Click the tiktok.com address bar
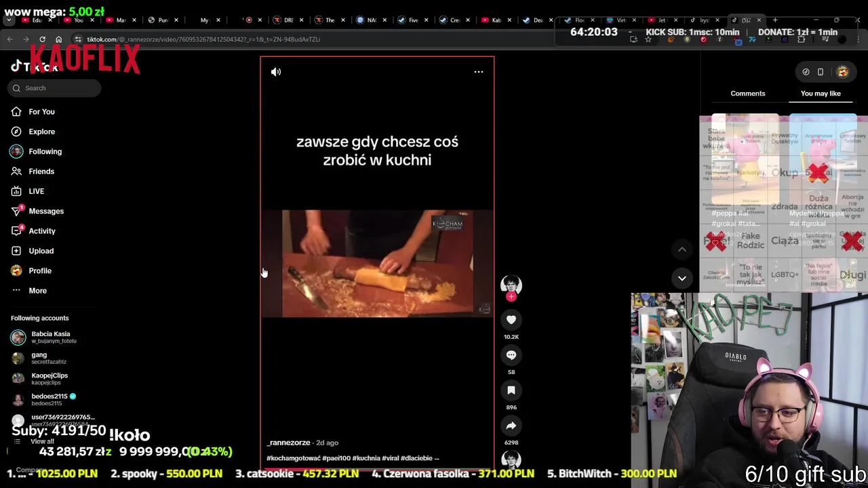 [x=319, y=39]
